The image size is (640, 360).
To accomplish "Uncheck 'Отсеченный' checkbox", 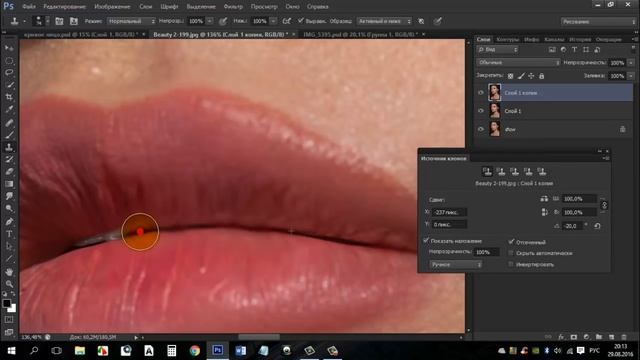I will coord(511,242).
